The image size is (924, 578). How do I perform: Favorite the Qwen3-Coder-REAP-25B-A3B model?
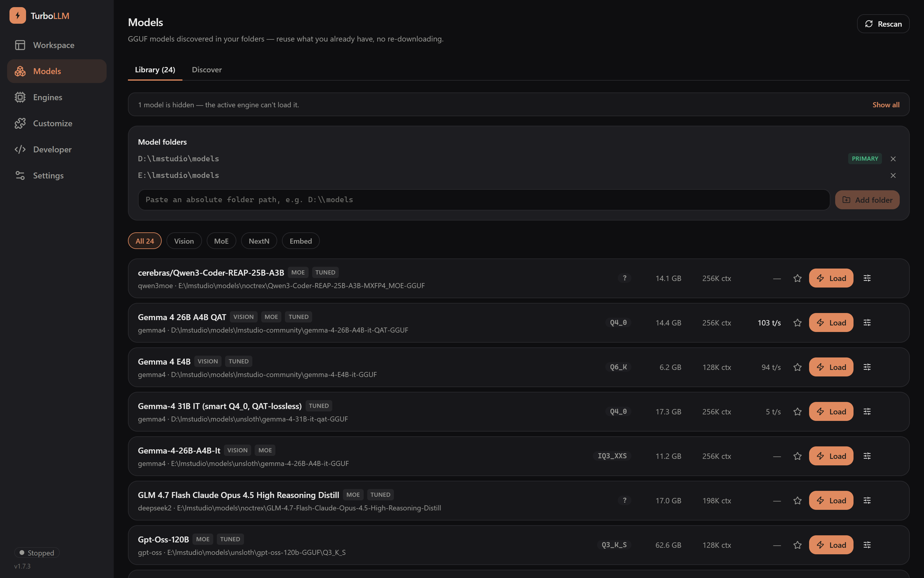tap(797, 278)
